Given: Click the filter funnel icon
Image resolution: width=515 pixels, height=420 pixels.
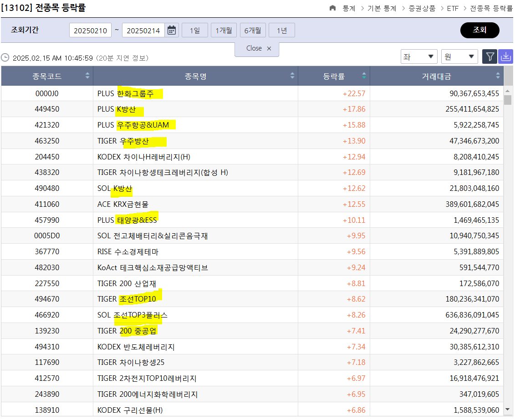Looking at the screenshot, I should pyautogui.click(x=490, y=56).
